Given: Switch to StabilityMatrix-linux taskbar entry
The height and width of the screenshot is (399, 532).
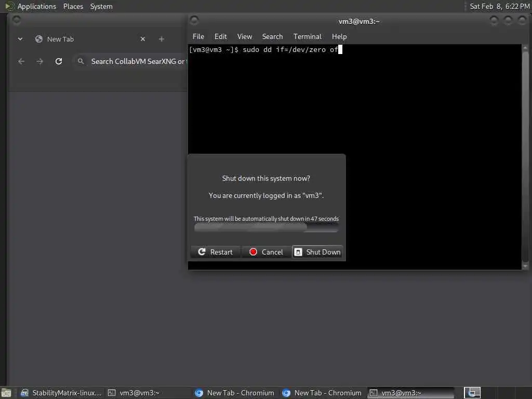Looking at the screenshot, I should 61,393.
